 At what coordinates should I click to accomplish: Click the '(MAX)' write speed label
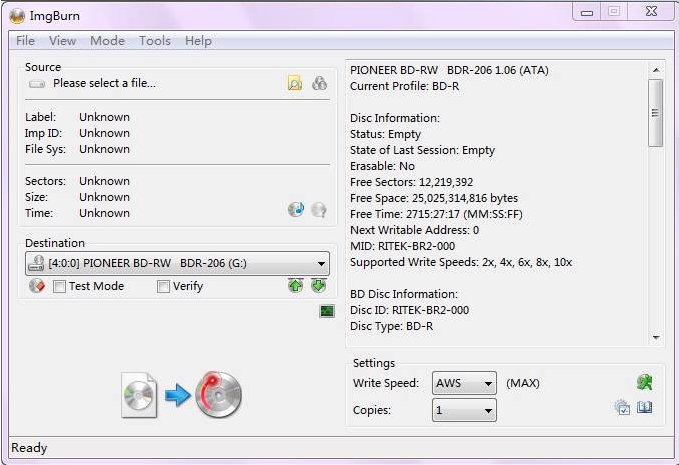tap(523, 383)
